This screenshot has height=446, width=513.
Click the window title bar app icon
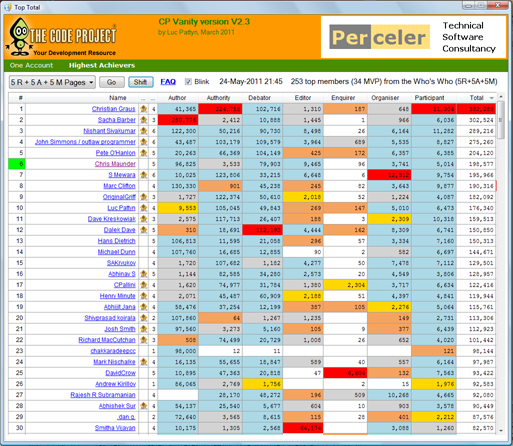tap(8, 7)
